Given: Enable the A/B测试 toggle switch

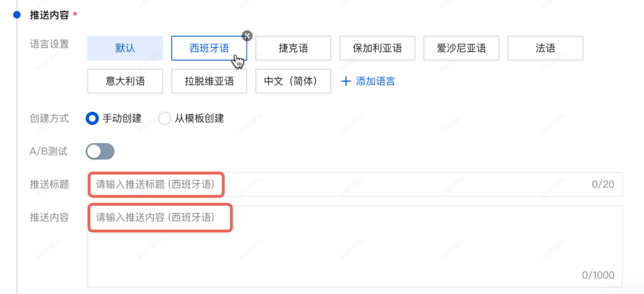Looking at the screenshot, I should (x=100, y=151).
